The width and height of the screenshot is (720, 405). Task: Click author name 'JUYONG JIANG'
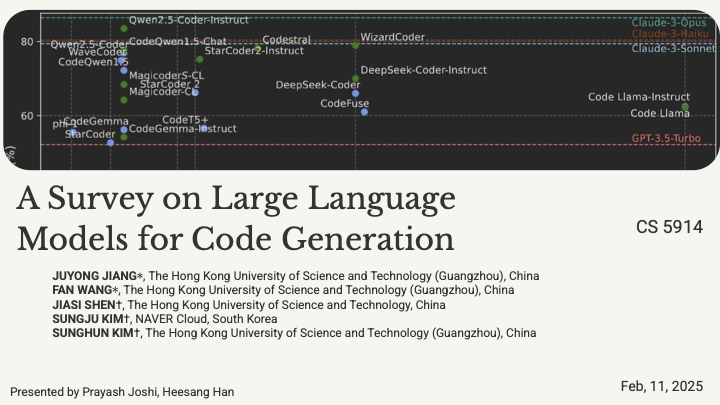pos(94,276)
